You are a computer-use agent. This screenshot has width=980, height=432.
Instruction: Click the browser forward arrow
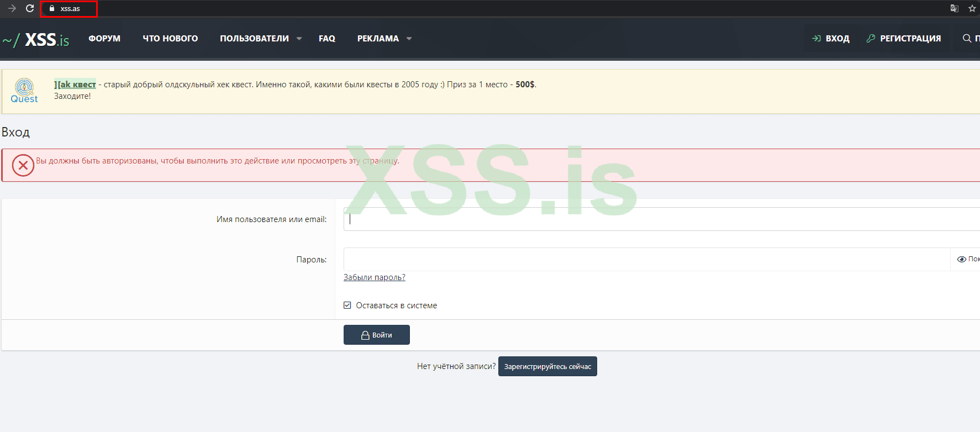pyautogui.click(x=12, y=8)
